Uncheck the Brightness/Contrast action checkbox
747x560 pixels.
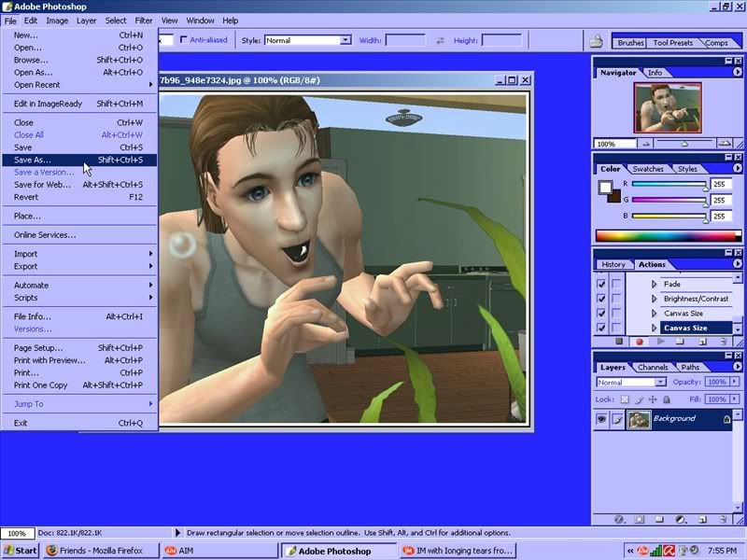click(601, 299)
